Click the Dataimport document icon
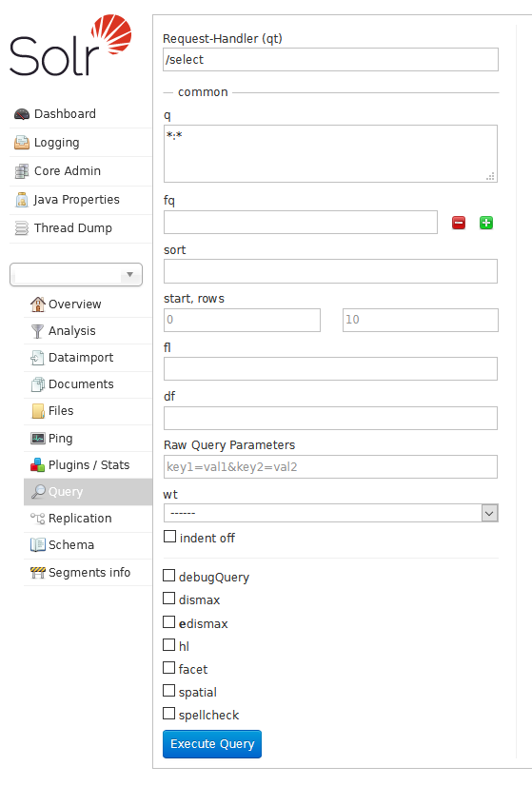Viewport: 532px width, 786px height. 38,358
